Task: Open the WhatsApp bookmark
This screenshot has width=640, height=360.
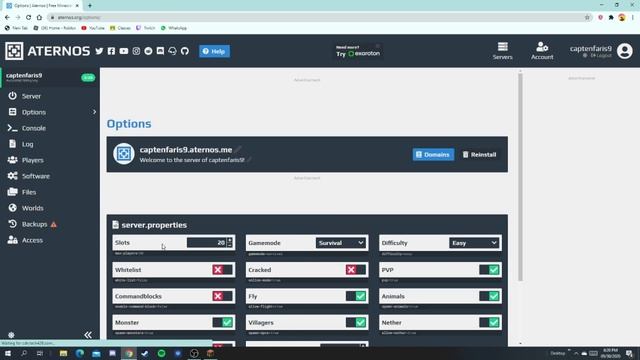Action: [x=174, y=28]
